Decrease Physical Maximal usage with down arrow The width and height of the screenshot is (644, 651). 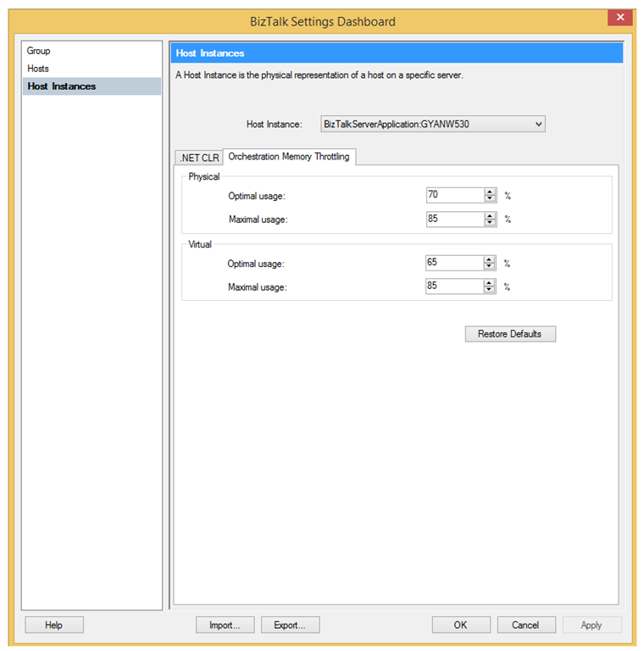pyautogui.click(x=490, y=223)
